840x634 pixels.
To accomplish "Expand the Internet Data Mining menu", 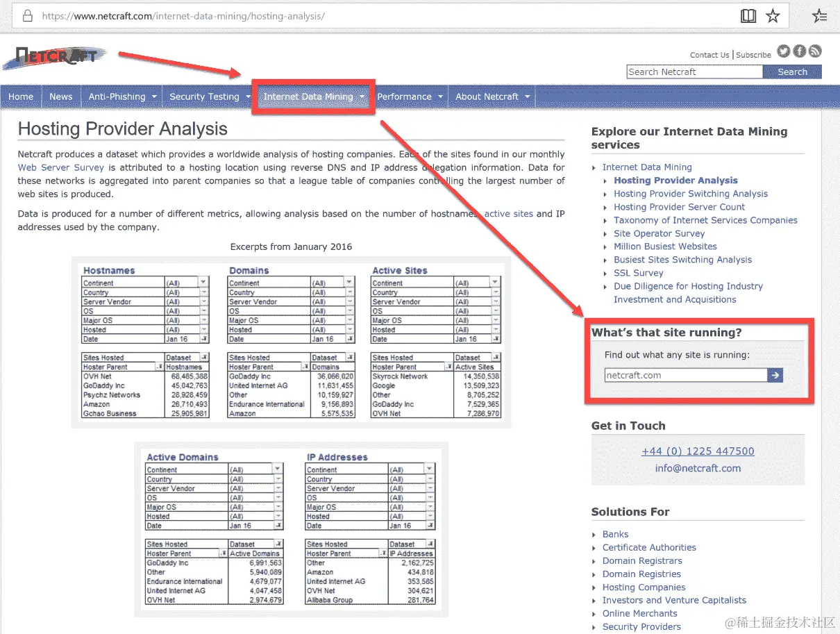I will pos(314,97).
